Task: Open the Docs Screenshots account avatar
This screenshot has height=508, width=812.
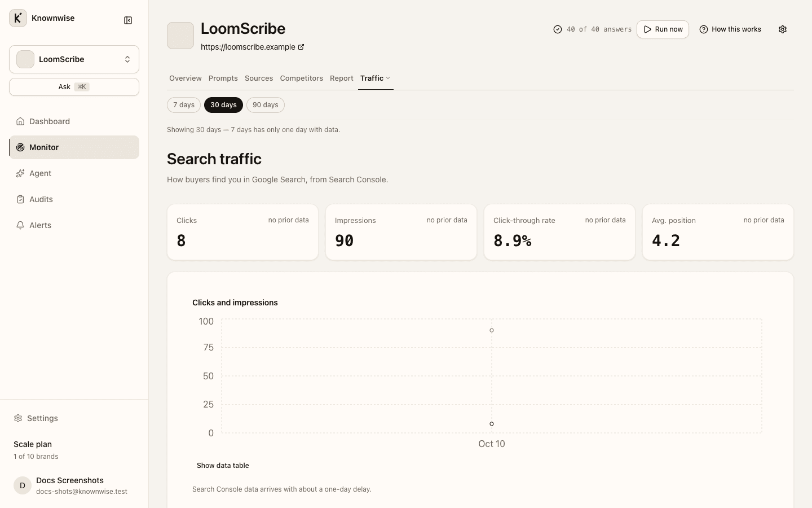Action: pos(23,485)
